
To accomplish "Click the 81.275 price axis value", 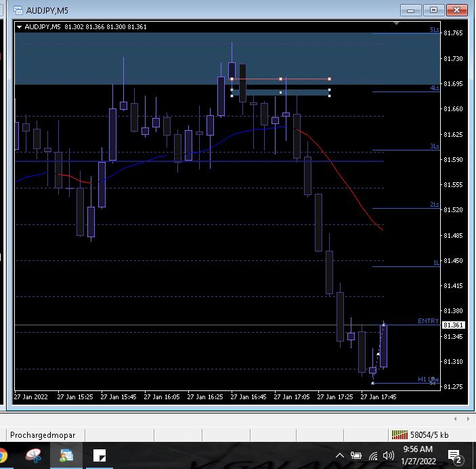I will coord(453,386).
